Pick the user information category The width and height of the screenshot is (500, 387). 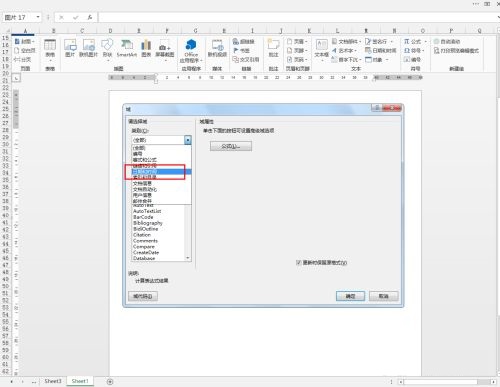coord(162,195)
